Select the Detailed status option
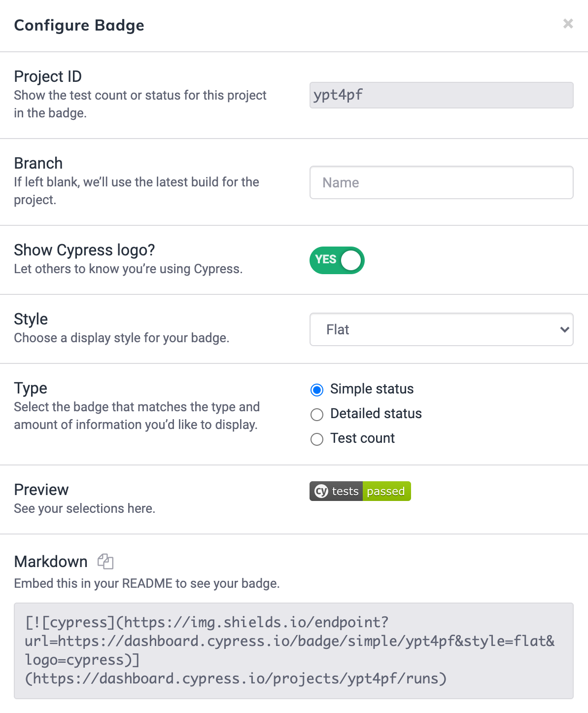Viewport: 588px width, 713px height. coord(317,415)
